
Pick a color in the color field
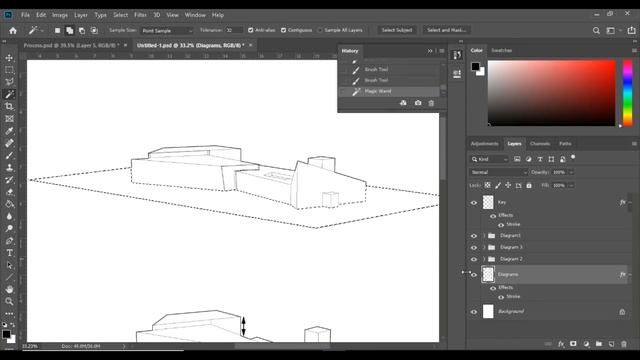tap(551, 93)
